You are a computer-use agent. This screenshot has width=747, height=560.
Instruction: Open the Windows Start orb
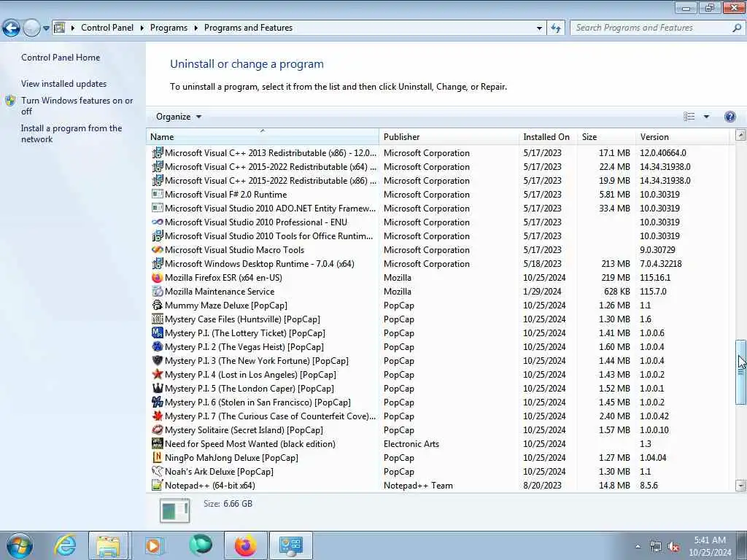pyautogui.click(x=20, y=545)
